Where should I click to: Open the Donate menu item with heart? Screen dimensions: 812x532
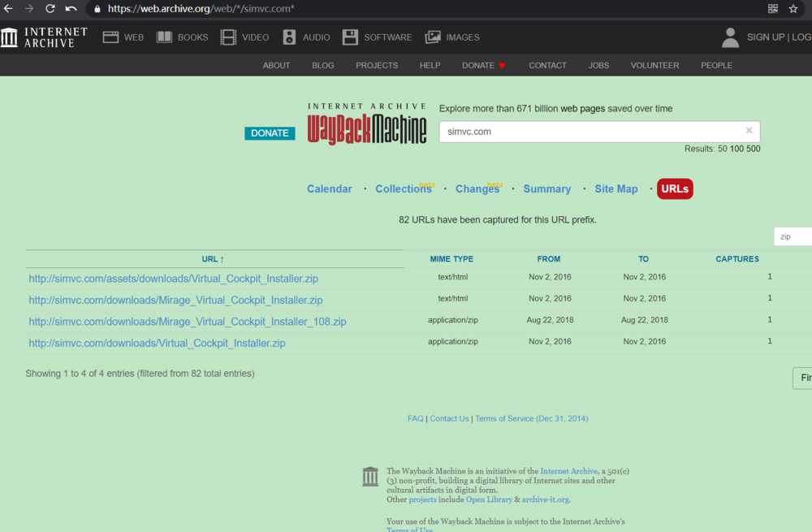point(484,65)
